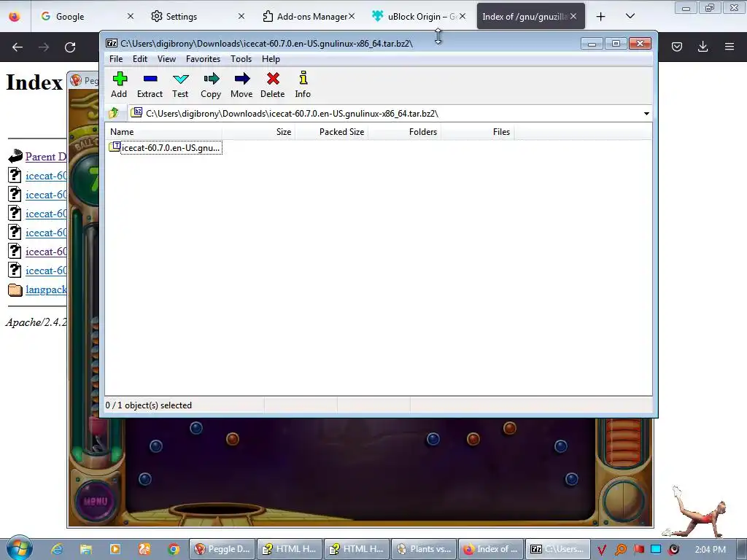Open the Windows Start menu
The width and height of the screenshot is (747, 560).
[18, 548]
